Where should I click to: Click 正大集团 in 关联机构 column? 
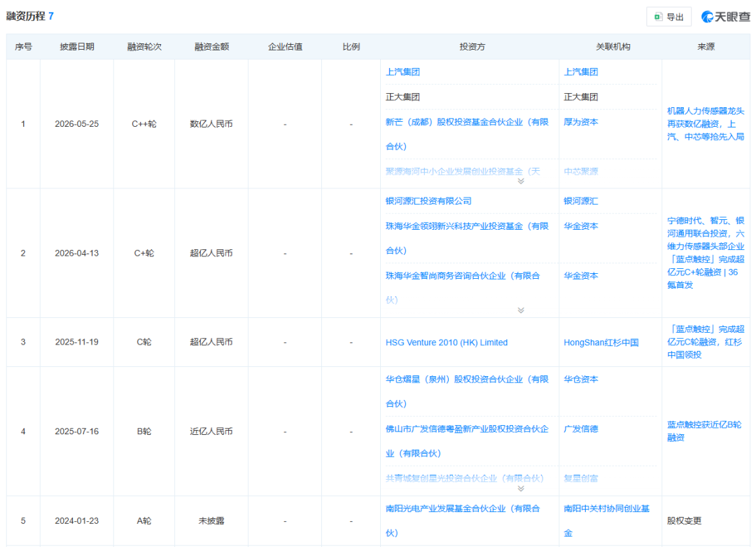point(581,97)
